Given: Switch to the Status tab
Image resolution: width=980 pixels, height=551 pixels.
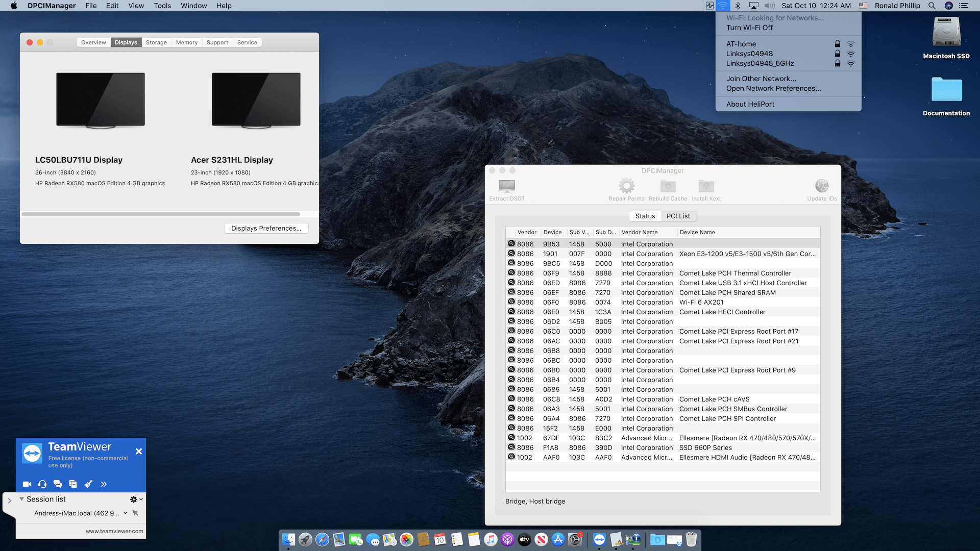Looking at the screenshot, I should click(x=645, y=216).
